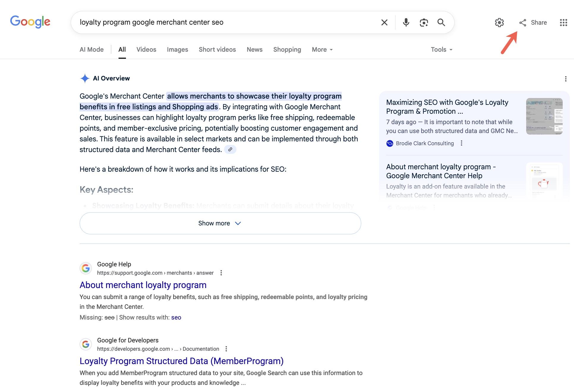Expand the More search filters dropdown
574x392 pixels.
[x=322, y=50]
